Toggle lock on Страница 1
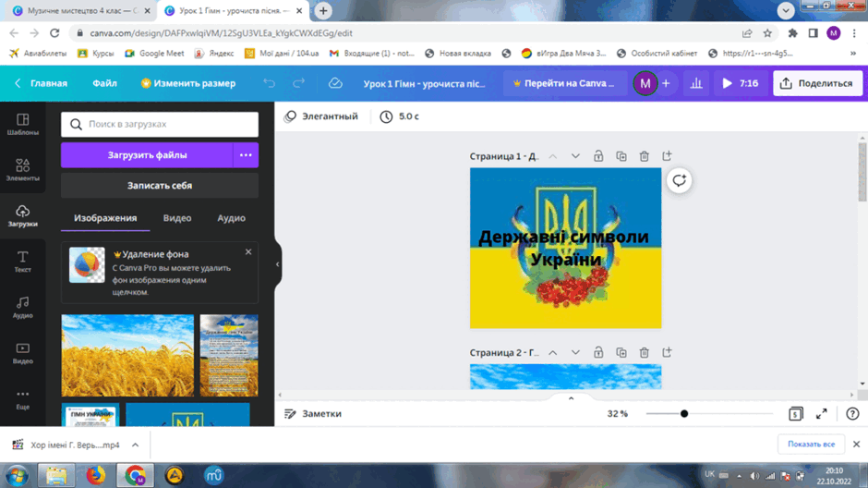 [x=598, y=156]
